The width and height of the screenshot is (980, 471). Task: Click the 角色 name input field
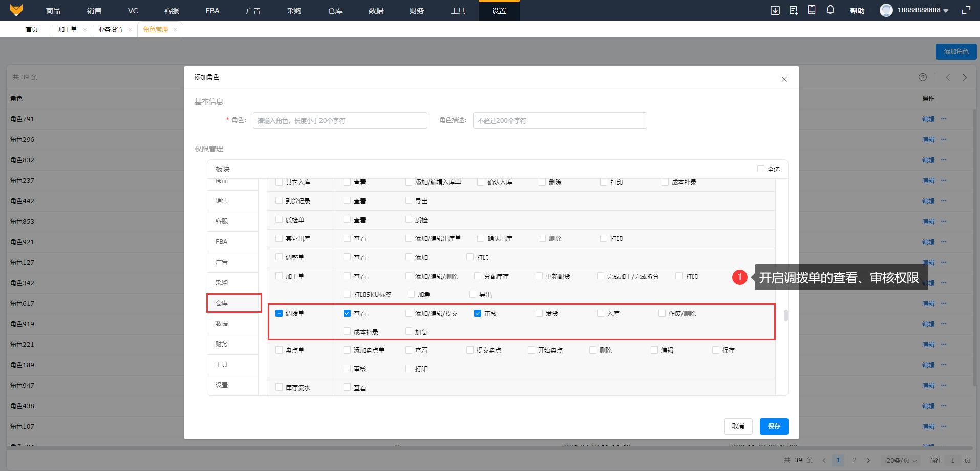[339, 120]
